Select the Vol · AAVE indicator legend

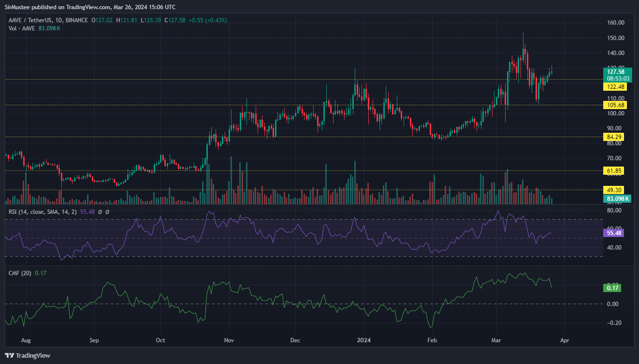tap(21, 28)
